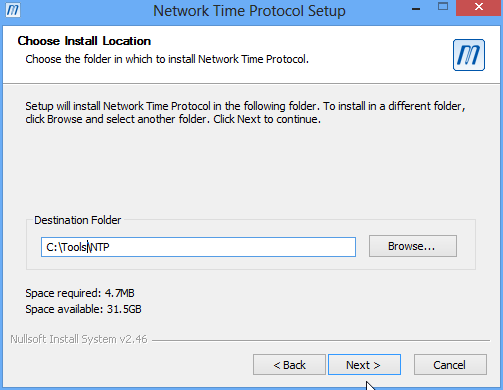
Task: Continue with the Next > button
Action: (364, 365)
